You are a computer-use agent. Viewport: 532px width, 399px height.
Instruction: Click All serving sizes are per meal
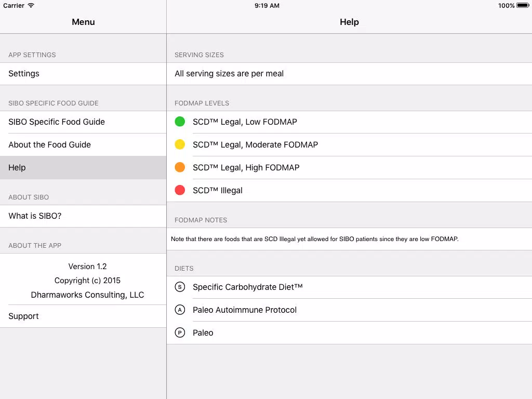tap(229, 74)
